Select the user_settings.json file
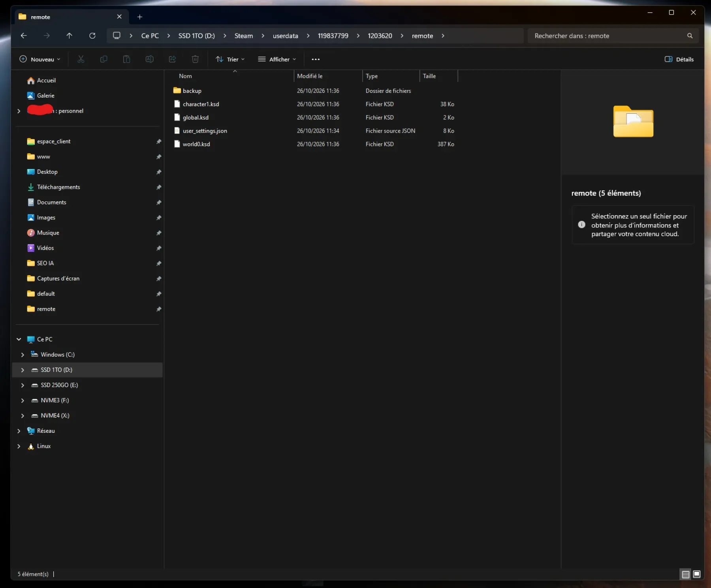Image resolution: width=711 pixels, height=588 pixels. pos(205,131)
